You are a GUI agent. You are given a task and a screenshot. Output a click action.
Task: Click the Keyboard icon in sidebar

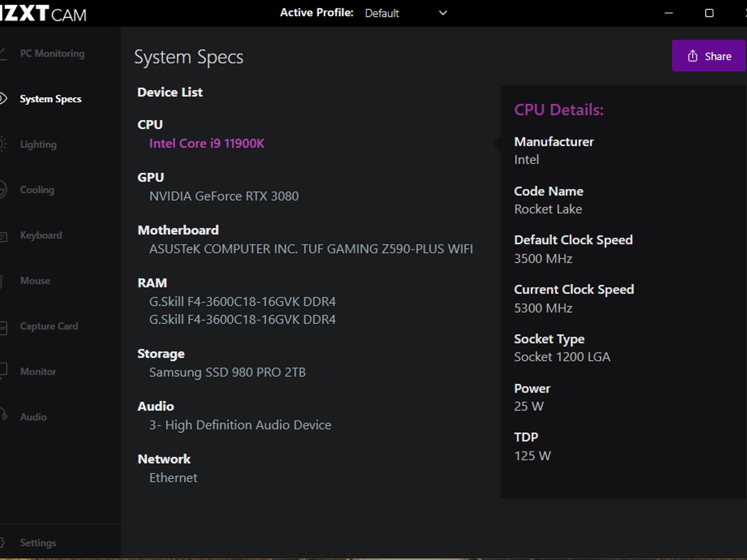click(3, 236)
